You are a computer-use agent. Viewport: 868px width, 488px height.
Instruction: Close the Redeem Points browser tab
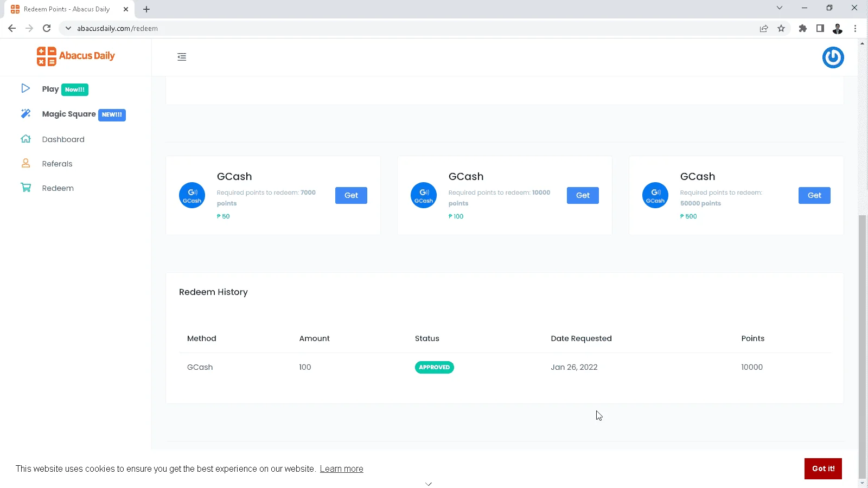126,9
